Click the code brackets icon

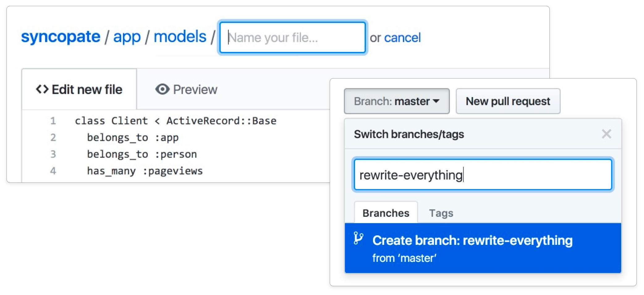(x=42, y=89)
